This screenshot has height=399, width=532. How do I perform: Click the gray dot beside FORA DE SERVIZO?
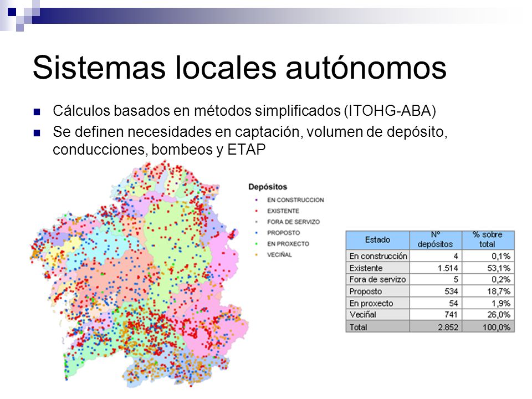(x=256, y=222)
